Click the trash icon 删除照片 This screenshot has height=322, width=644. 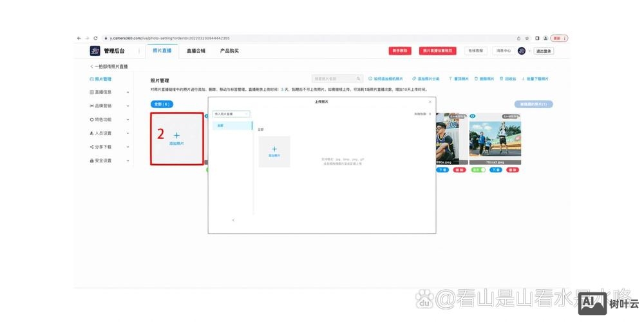coord(477,79)
